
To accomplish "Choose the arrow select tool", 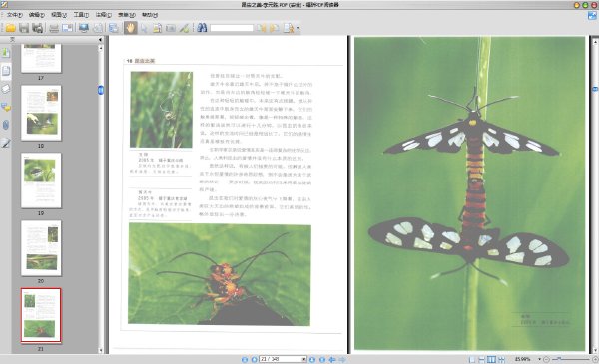I will point(144,28).
